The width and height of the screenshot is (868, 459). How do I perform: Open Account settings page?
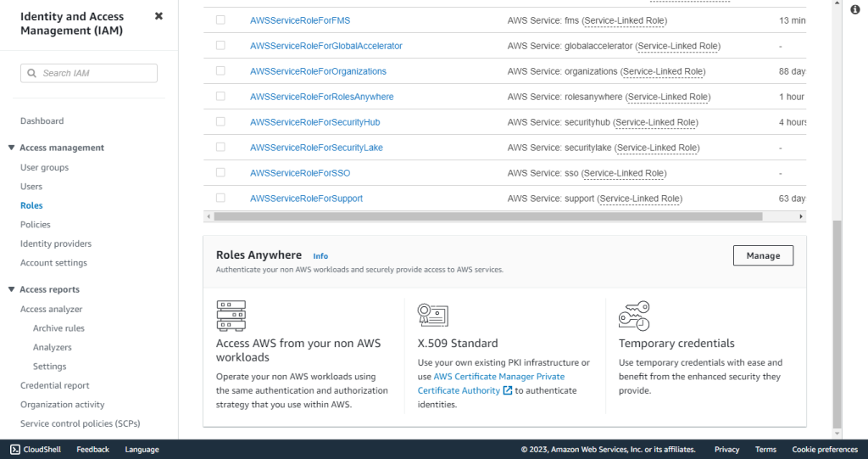(53, 263)
